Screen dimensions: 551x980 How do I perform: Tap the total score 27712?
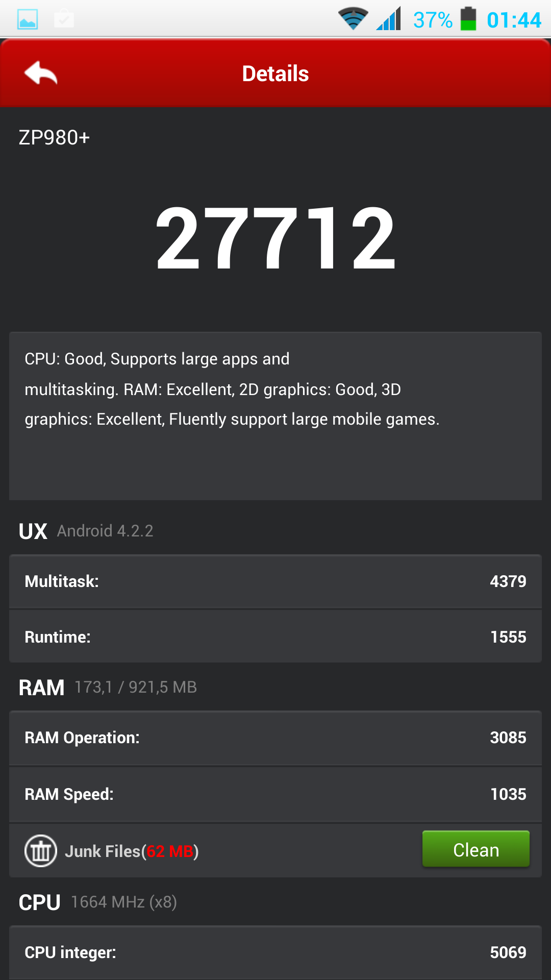tap(275, 237)
